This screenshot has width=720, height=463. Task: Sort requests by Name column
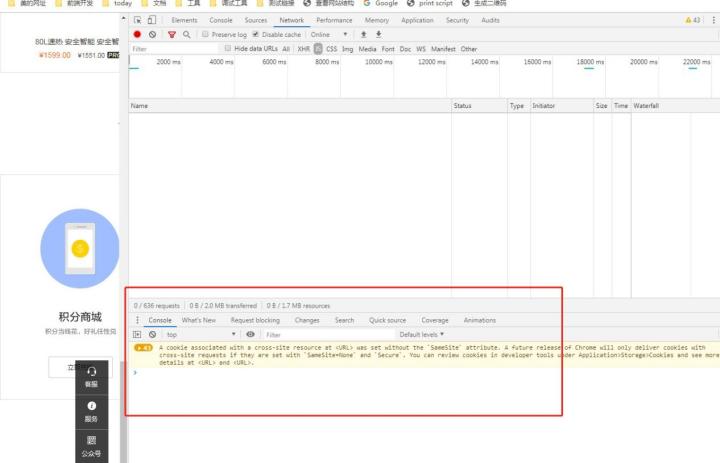(x=290, y=106)
